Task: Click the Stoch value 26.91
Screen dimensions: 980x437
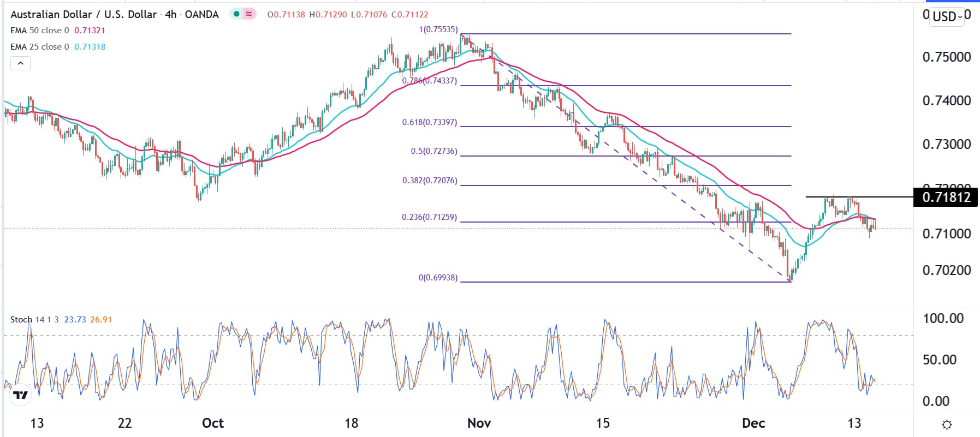Action: coord(101,320)
